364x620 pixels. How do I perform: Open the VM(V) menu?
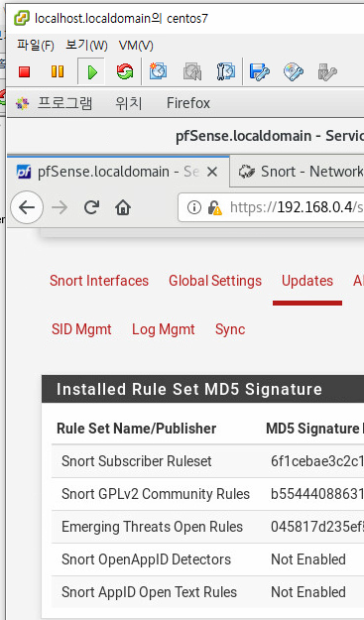(136, 46)
